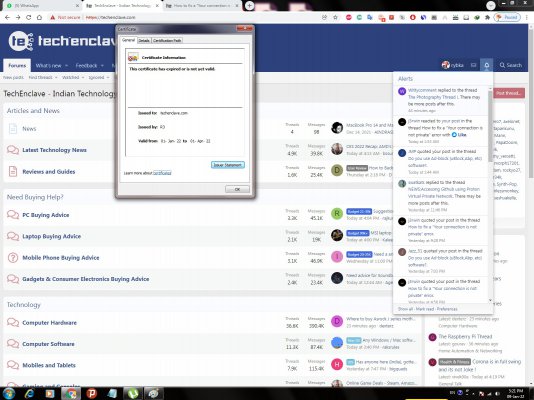Click Show all in the Alerts panel

point(405,309)
